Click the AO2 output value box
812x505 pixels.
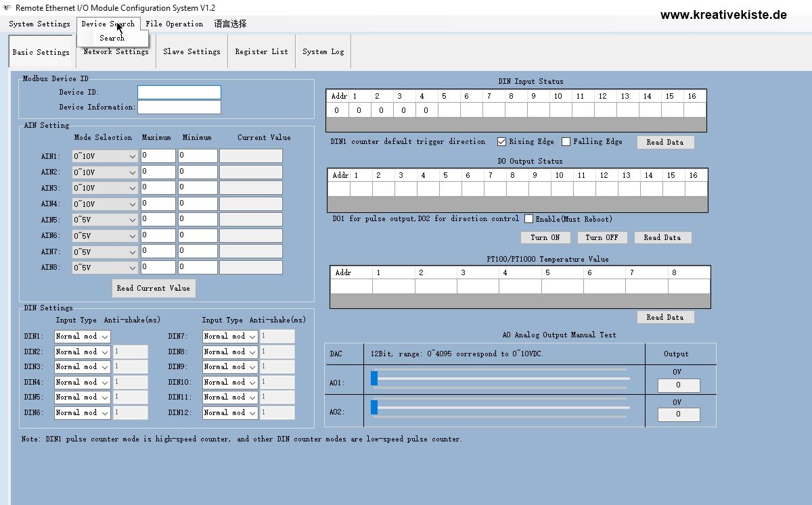click(x=679, y=414)
